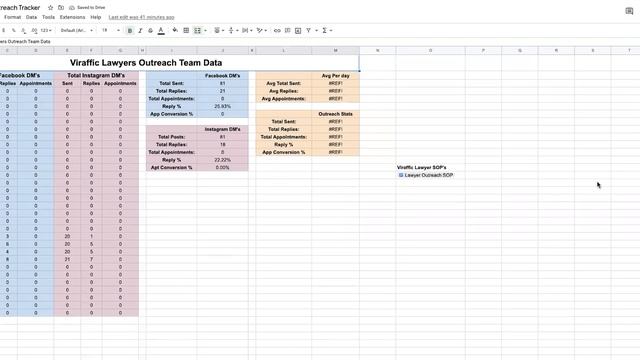Open the Data menu
Image resolution: width=640 pixels, height=360 pixels.
click(x=31, y=17)
